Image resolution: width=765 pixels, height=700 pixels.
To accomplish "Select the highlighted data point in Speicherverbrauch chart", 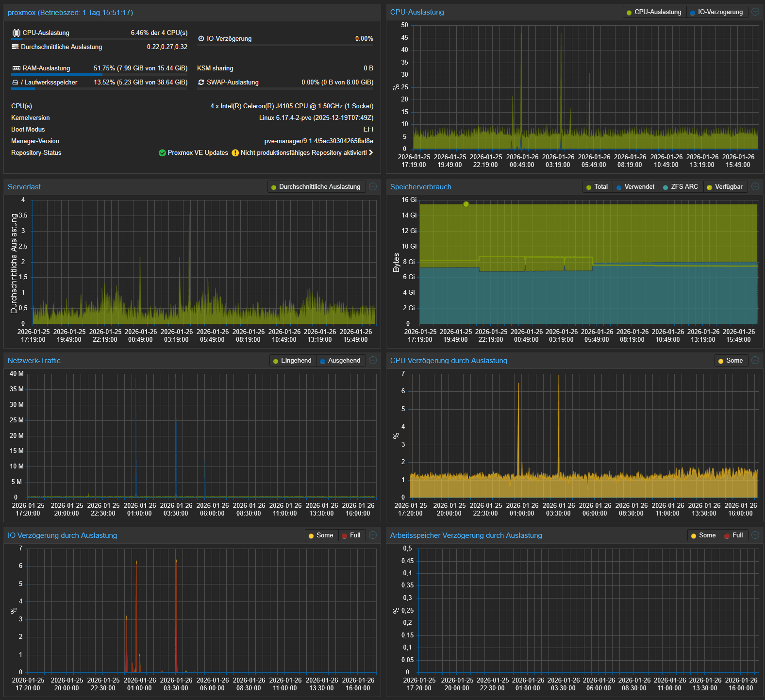I will coord(466,204).
